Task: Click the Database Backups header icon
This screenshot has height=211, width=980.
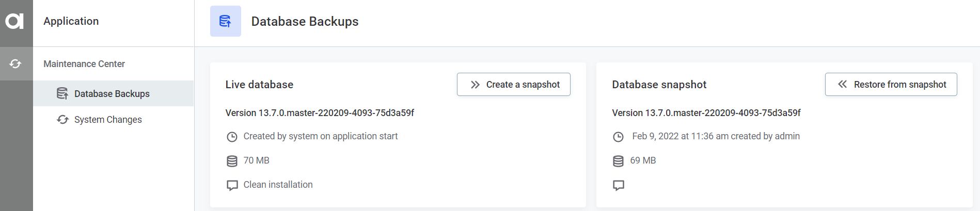Action: click(x=225, y=21)
